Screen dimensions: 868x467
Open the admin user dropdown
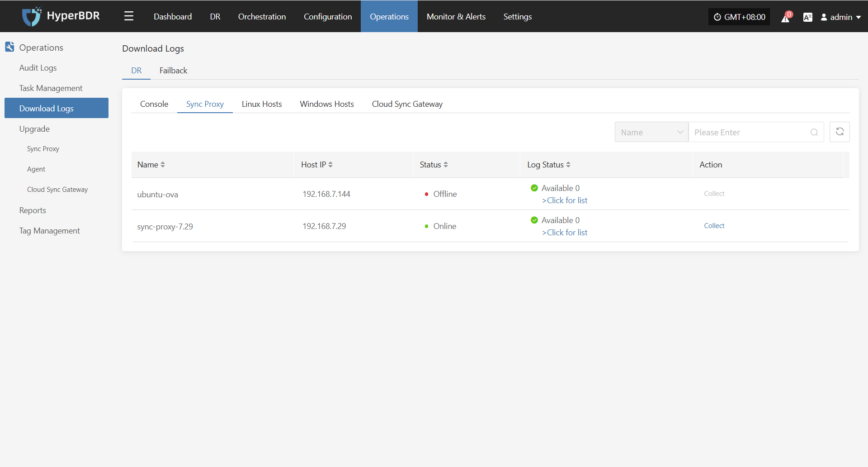(840, 17)
